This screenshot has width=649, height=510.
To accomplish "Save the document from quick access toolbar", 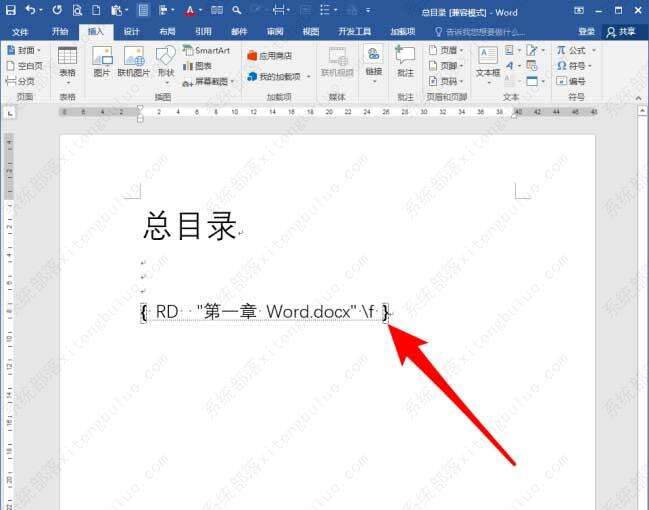I will point(10,10).
